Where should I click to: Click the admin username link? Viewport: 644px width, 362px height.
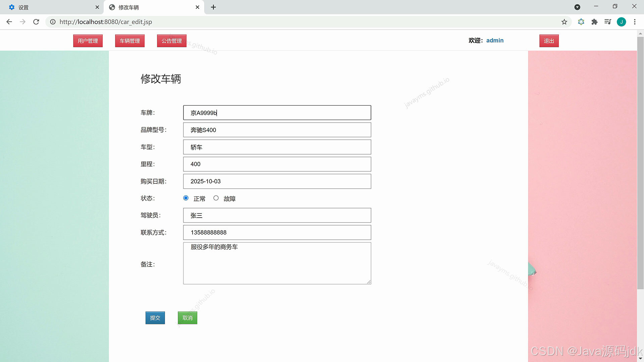(495, 41)
